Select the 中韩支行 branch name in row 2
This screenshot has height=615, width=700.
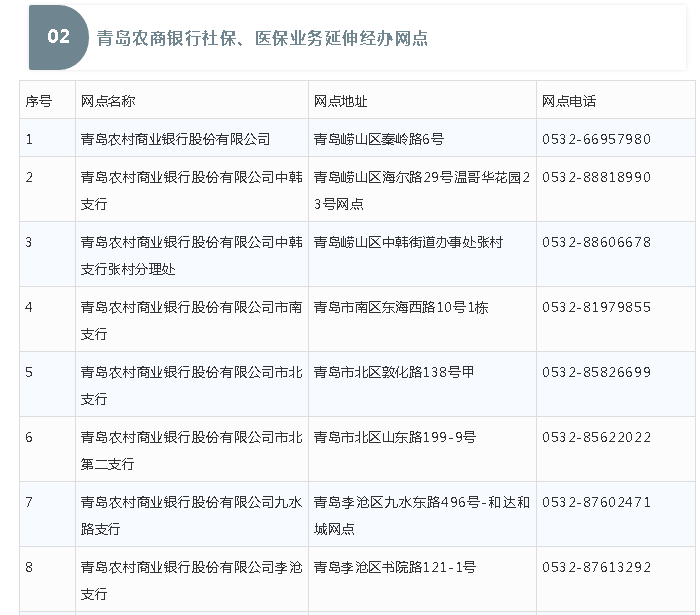192,191
